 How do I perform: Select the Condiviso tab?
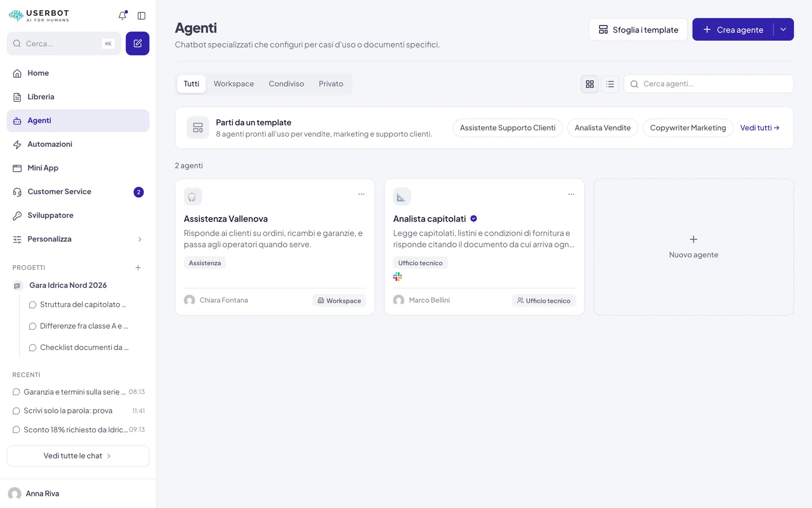[286, 84]
